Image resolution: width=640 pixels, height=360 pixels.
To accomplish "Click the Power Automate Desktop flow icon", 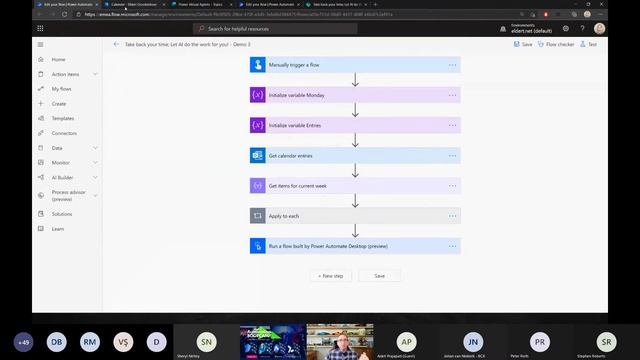I will pyautogui.click(x=258, y=246).
